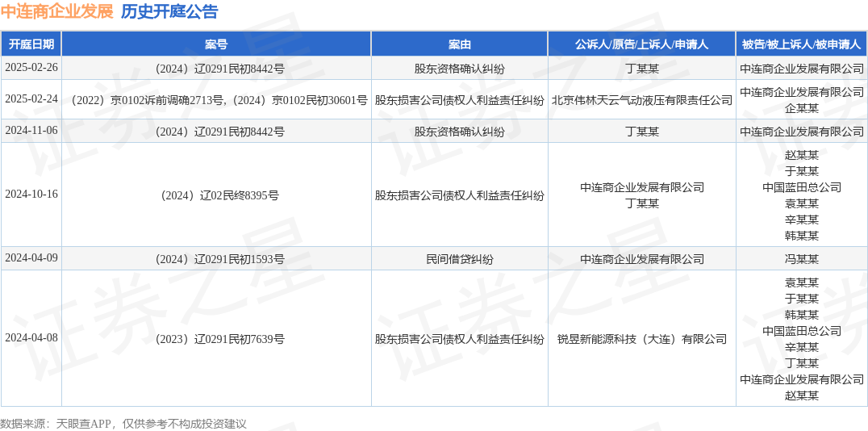This screenshot has width=868, height=431.
Task: Click defendant 丁某某 in the 2024-04-08 row
Action: pyautogui.click(x=802, y=363)
